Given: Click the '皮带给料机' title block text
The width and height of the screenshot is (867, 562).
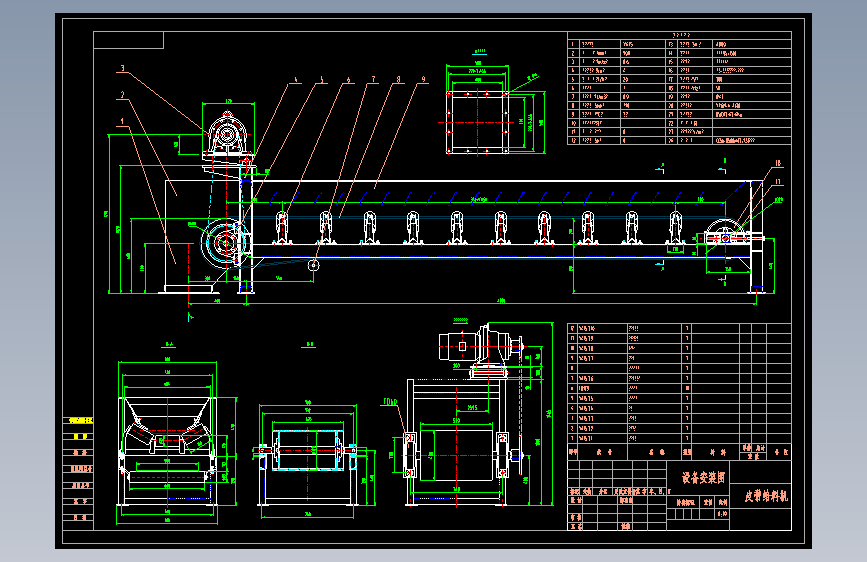Looking at the screenshot, I should pyautogui.click(x=766, y=496).
